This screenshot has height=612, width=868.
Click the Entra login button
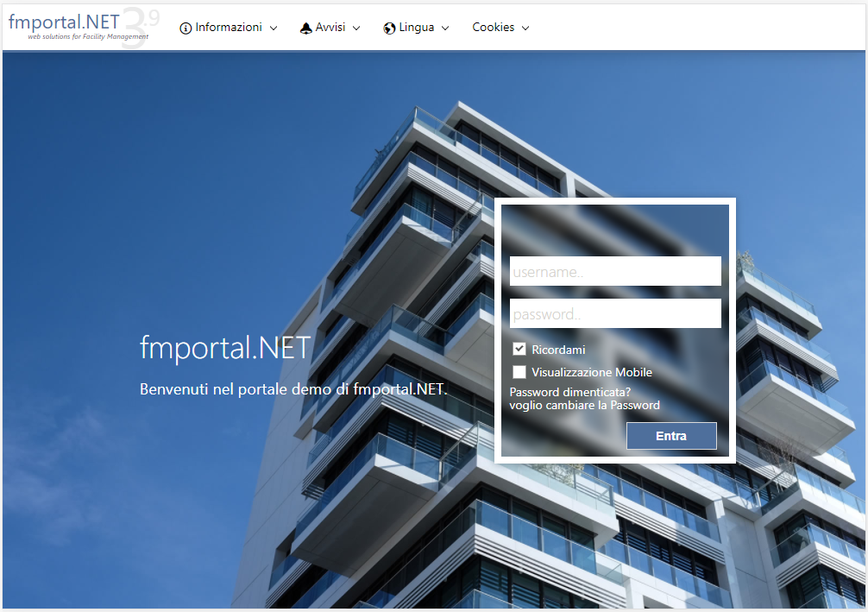tap(671, 436)
